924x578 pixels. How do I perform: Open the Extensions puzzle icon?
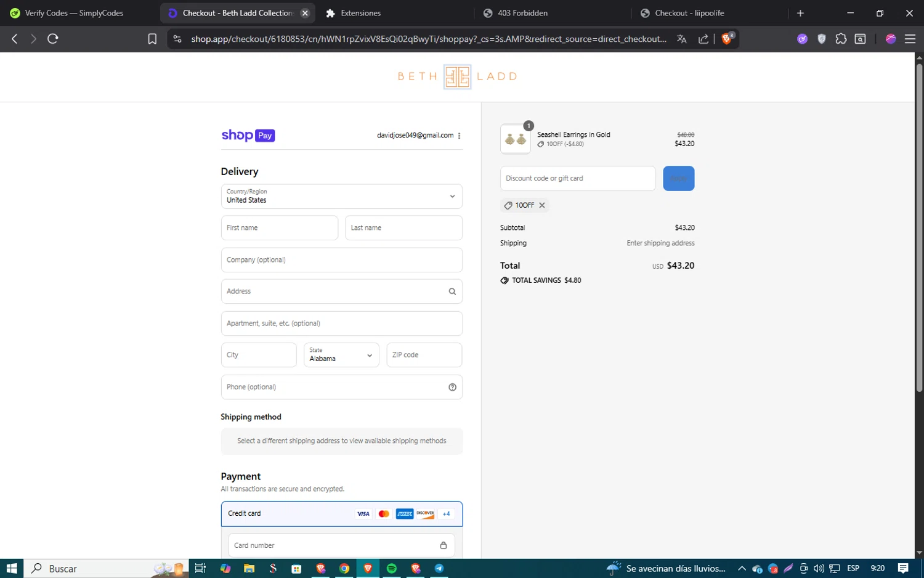point(841,39)
